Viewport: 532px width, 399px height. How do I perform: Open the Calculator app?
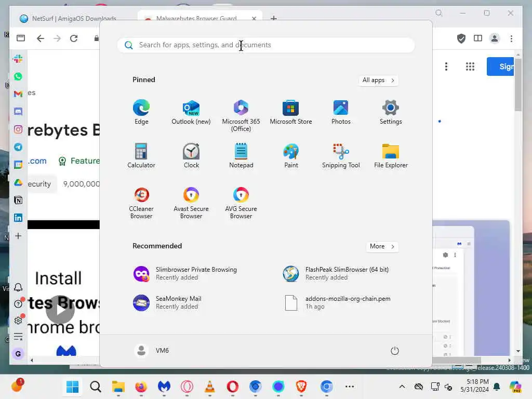tap(141, 156)
